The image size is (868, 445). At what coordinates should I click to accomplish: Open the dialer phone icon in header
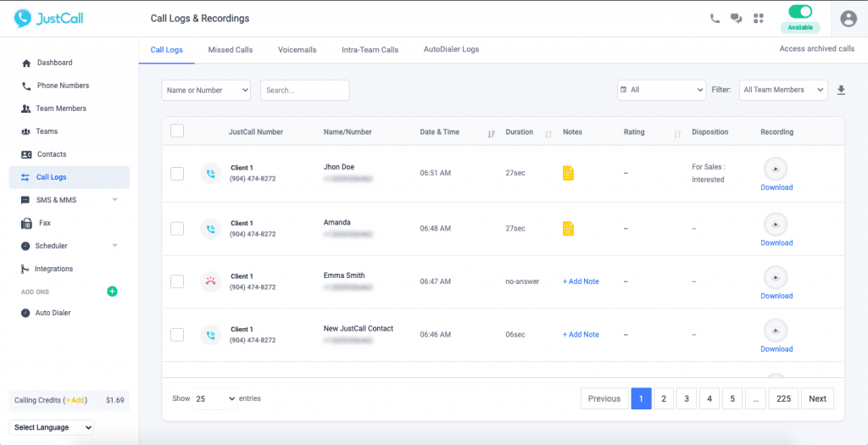715,19
